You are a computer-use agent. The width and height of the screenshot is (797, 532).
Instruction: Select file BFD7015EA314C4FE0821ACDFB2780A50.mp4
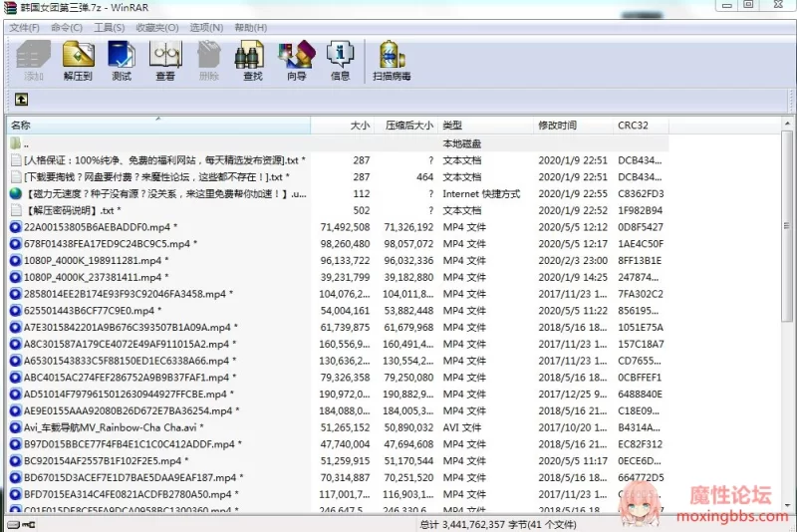pyautogui.click(x=132, y=494)
